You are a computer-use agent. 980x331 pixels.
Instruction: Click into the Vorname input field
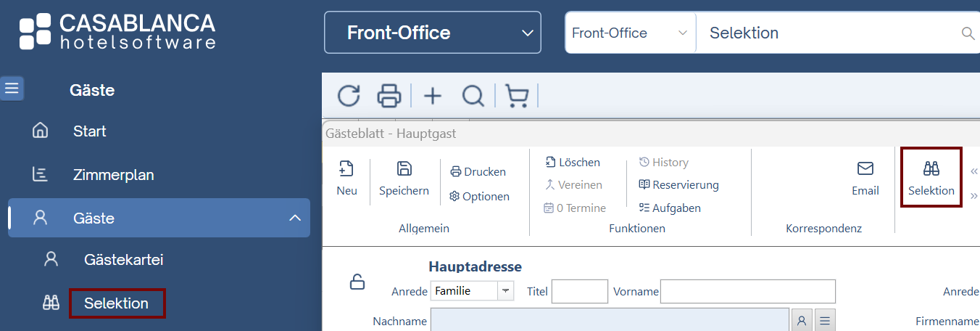[x=747, y=291]
